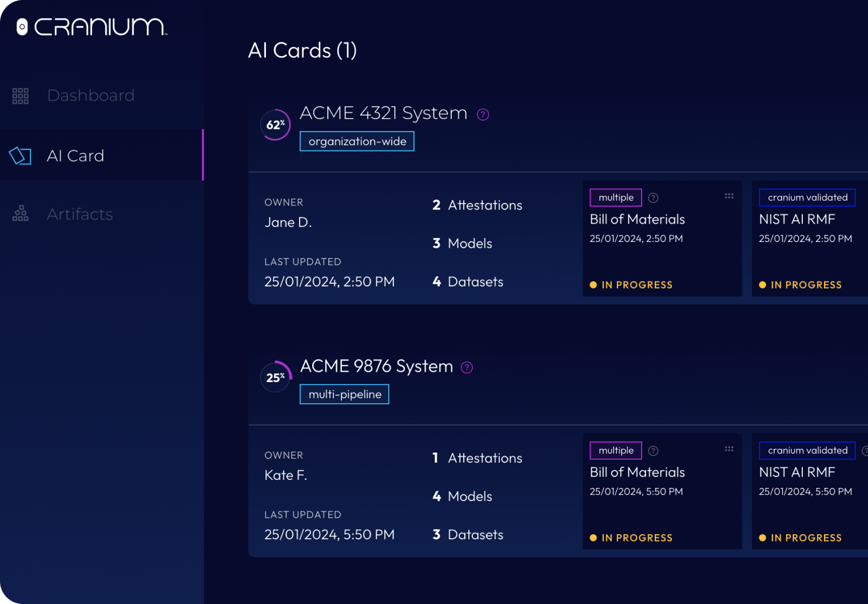
Task: Click IN PROGRESS status on ACME 4321 Bill of Materials
Action: (x=631, y=285)
